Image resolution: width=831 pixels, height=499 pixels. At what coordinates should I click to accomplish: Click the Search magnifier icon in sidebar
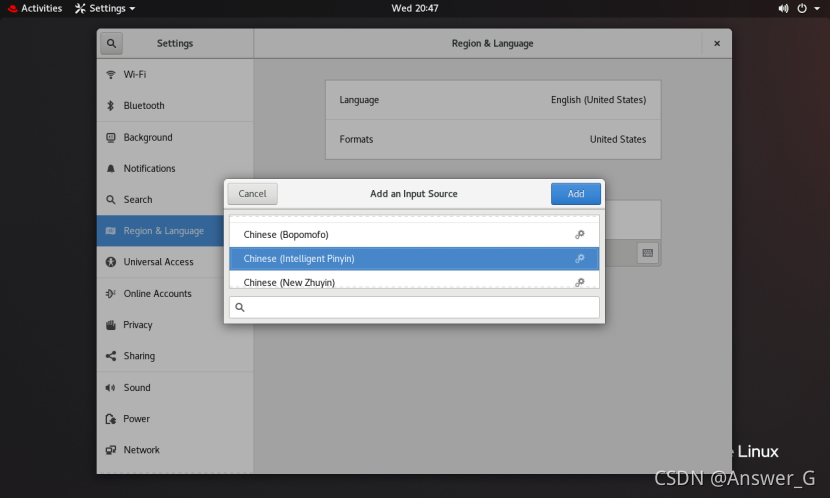(111, 200)
